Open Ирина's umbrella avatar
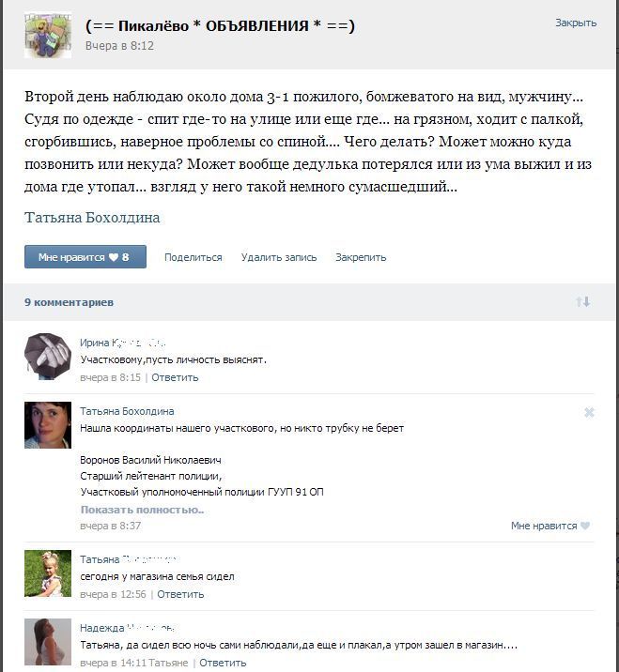This screenshot has height=672, width=619. (48, 356)
